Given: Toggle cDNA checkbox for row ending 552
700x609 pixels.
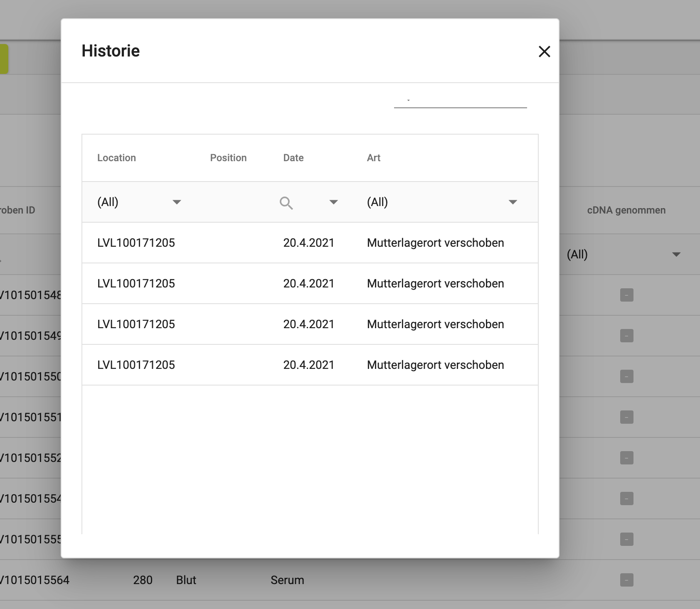Looking at the screenshot, I should (x=626, y=458).
